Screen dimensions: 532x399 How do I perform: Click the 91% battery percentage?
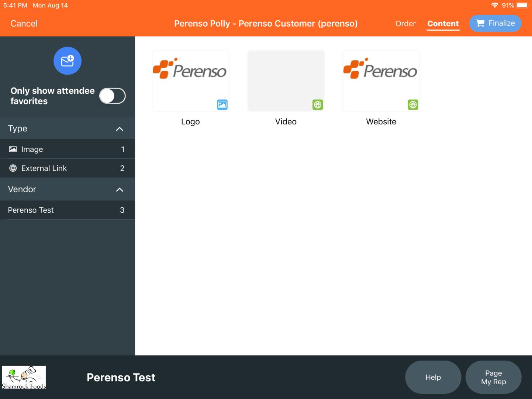tap(508, 5)
